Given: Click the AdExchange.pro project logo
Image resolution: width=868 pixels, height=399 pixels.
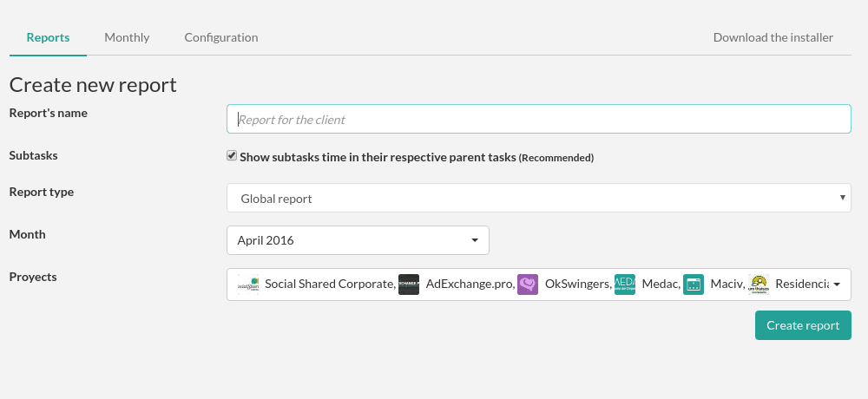Looking at the screenshot, I should point(409,285).
